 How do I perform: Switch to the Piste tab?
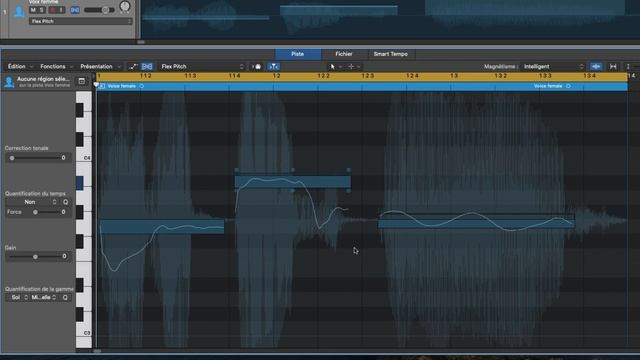298,54
